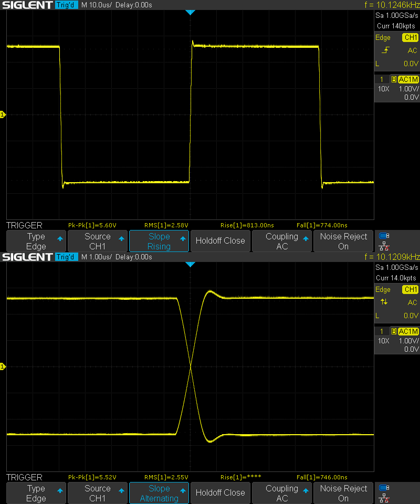Click alternating edge trigger slope icon
Viewport: 420px width, 504px height.
click(x=384, y=302)
